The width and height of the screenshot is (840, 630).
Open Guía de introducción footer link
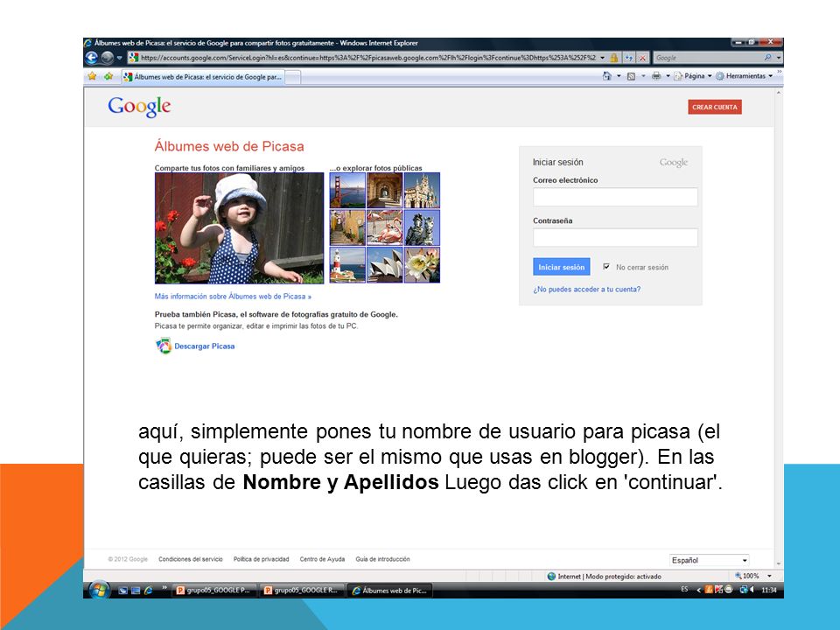pyautogui.click(x=382, y=559)
